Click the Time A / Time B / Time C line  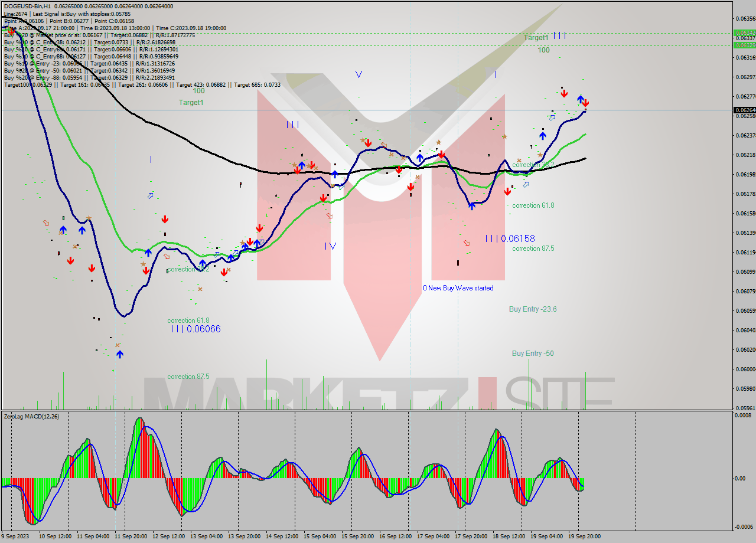(x=115, y=28)
